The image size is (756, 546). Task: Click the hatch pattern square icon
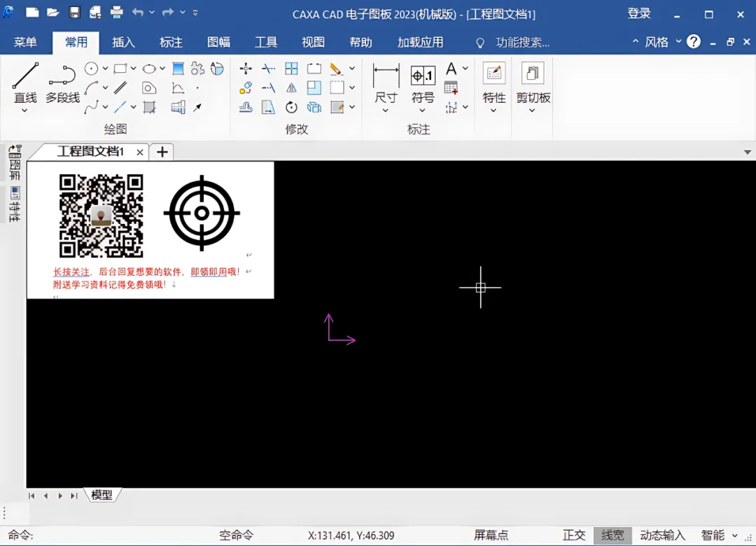click(149, 107)
